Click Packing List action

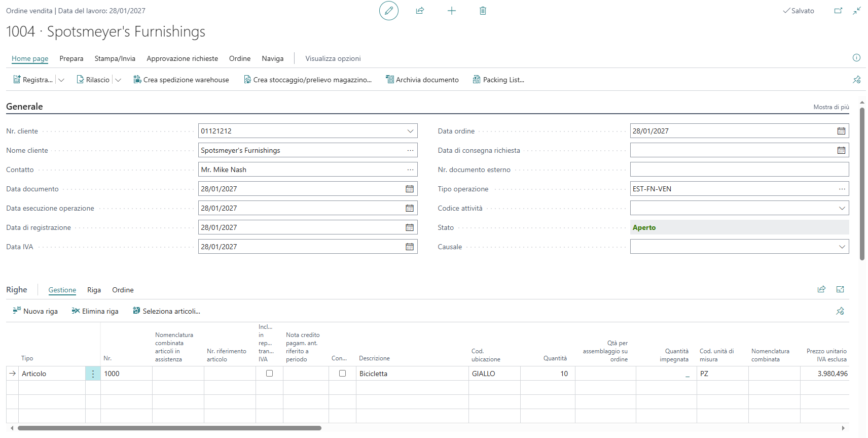click(x=498, y=80)
